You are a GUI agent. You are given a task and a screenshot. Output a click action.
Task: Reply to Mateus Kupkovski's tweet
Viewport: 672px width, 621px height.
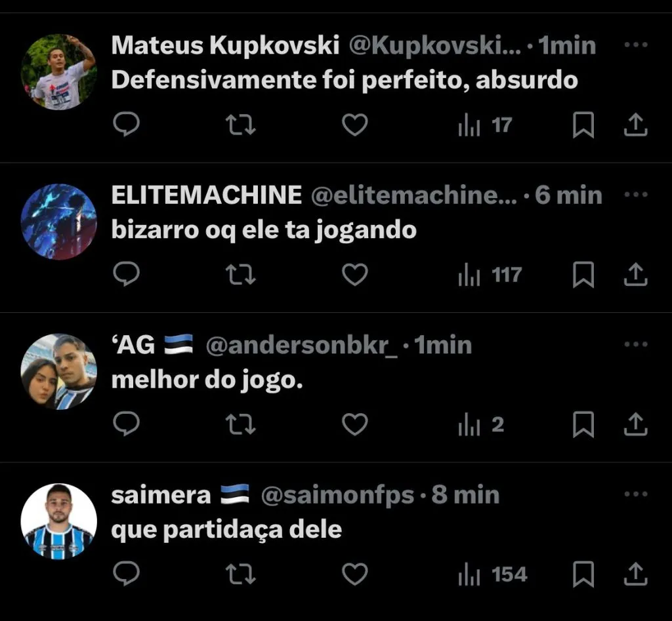tap(127, 125)
